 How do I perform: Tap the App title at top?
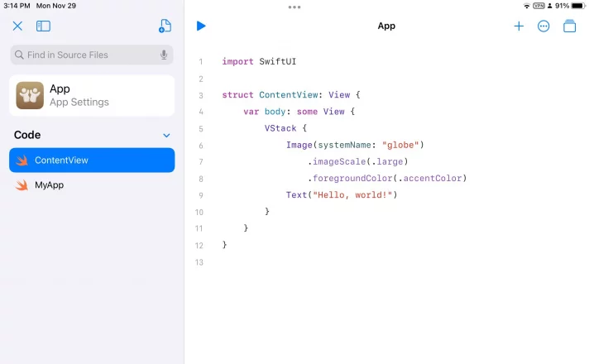(386, 26)
